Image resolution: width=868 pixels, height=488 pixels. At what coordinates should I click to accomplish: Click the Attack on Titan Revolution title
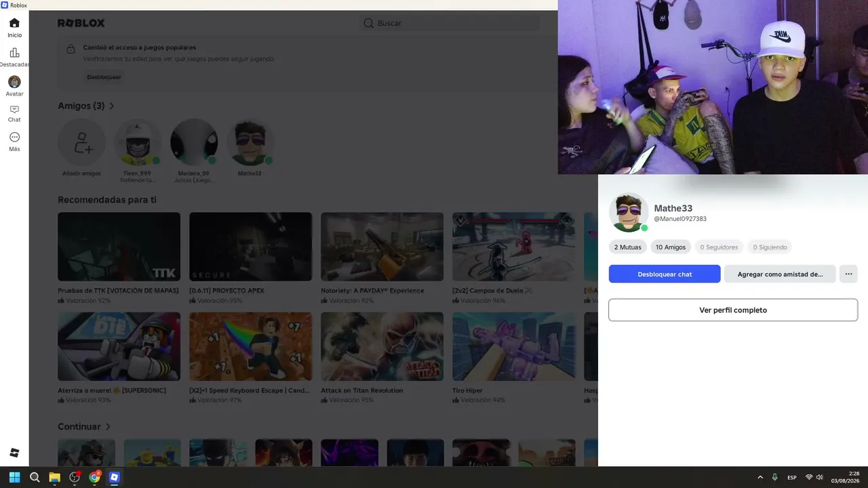tap(362, 390)
